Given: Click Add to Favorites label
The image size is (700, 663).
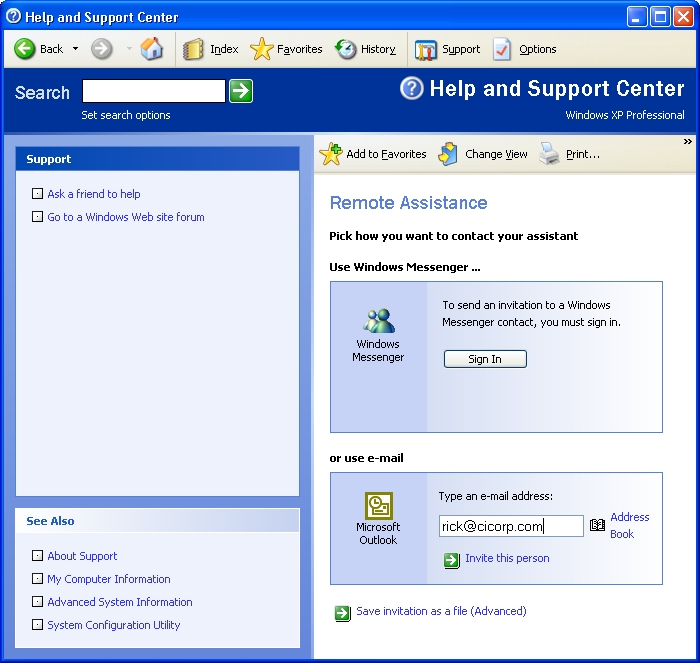Looking at the screenshot, I should tap(386, 154).
